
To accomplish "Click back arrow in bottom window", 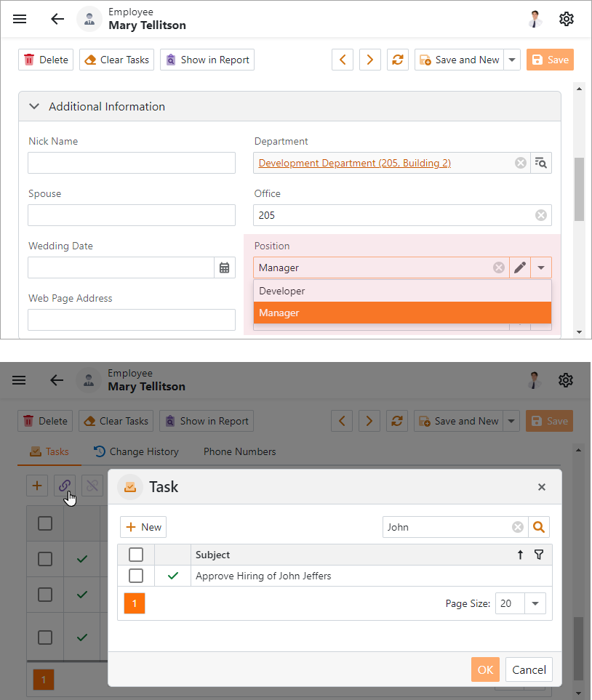I will (56, 380).
